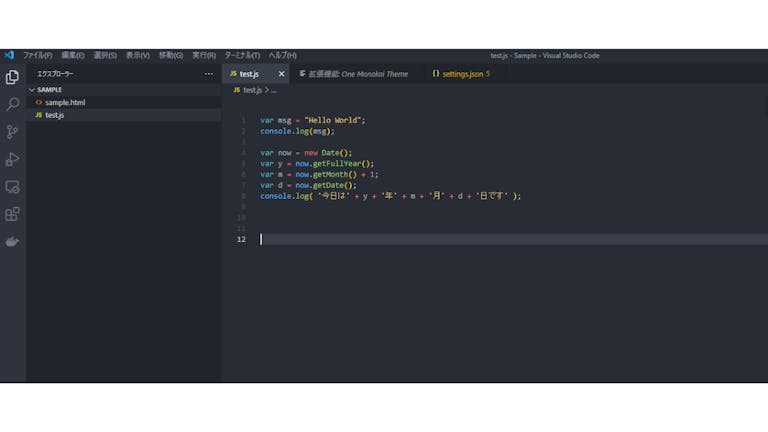Switch to the settings.json tab
This screenshot has width=768, height=432.
coord(463,74)
